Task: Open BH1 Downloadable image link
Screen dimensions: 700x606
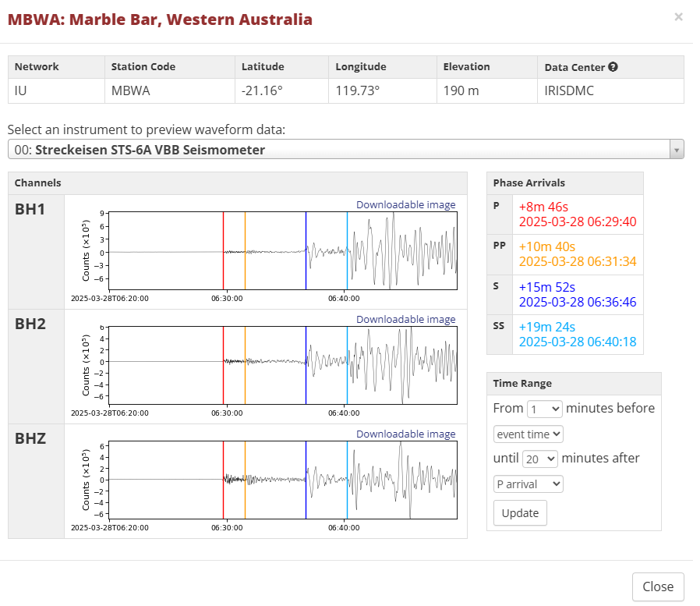Action: pos(405,204)
